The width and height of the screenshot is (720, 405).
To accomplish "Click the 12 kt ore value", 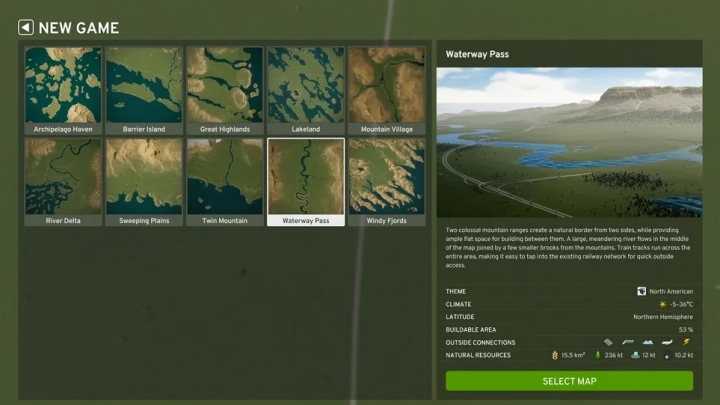I will pyautogui.click(x=649, y=355).
